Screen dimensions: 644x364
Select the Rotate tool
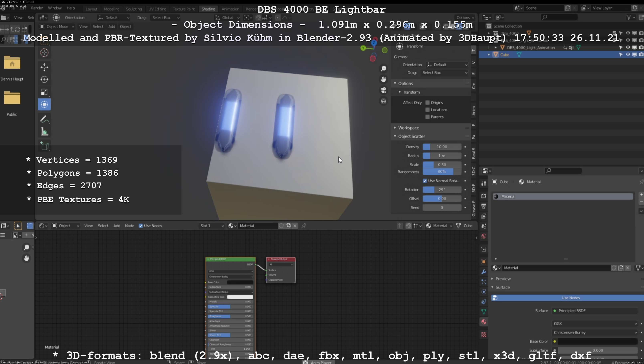(x=44, y=80)
